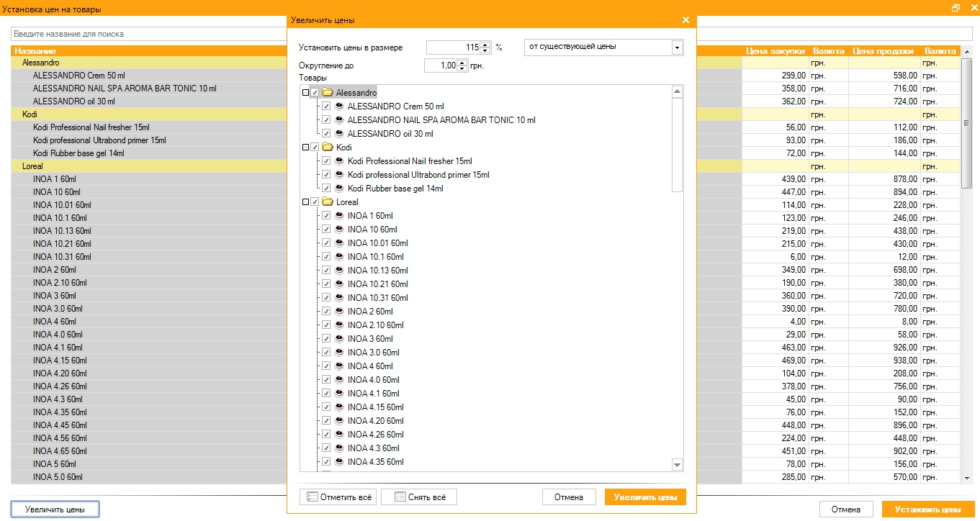The height and width of the screenshot is (521, 980).
Task: Click product icon beside INOA 3.0 60ml in tree
Action: [x=338, y=353]
